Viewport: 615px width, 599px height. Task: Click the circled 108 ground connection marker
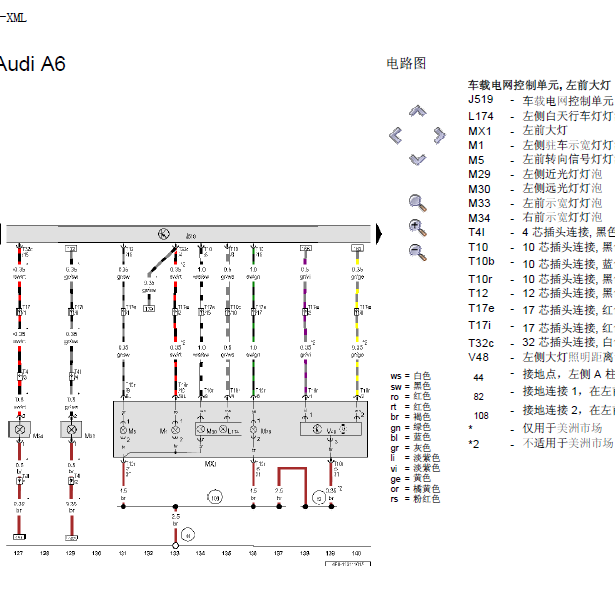[x=215, y=498]
